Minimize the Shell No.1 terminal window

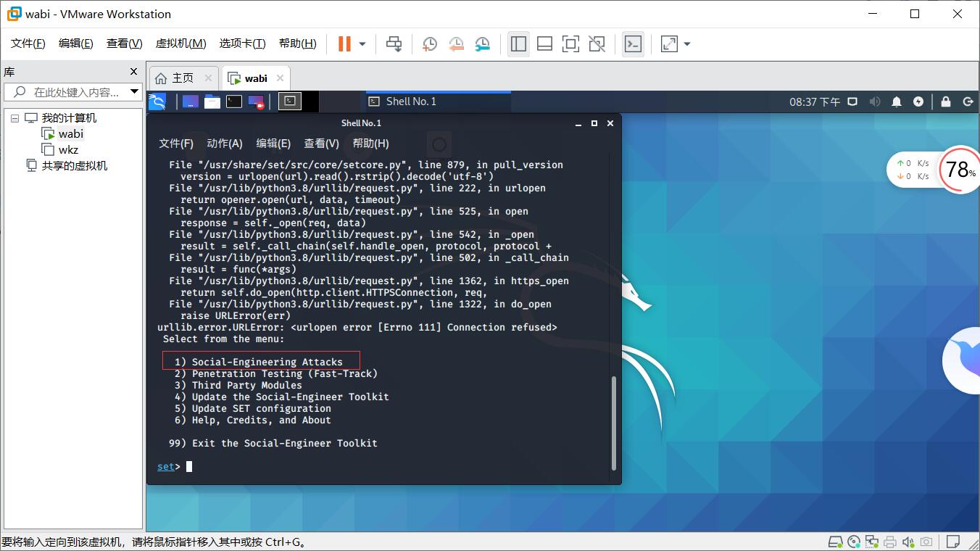[x=578, y=123]
